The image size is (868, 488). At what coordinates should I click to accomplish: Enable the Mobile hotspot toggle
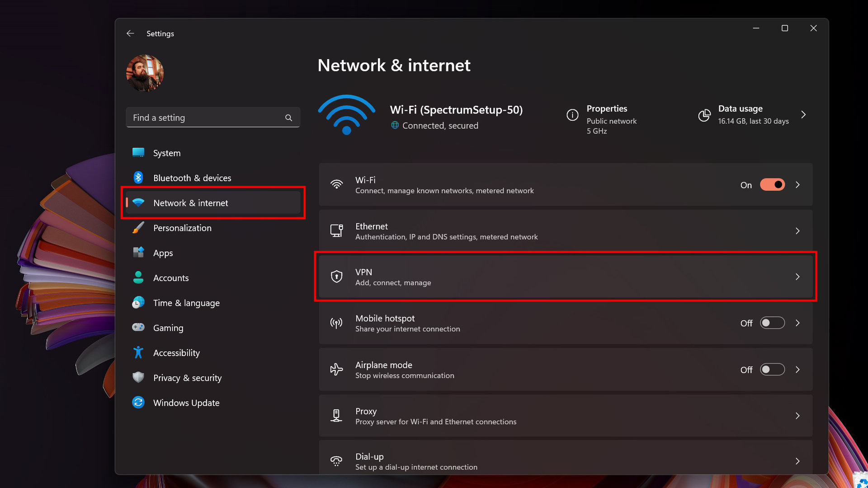(772, 323)
